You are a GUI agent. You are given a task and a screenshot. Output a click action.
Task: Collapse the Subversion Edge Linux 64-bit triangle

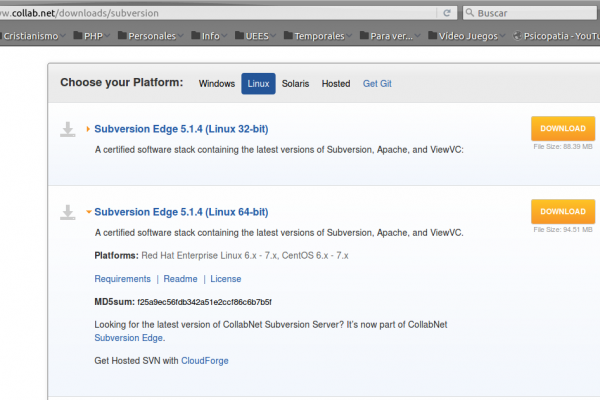tap(89, 212)
